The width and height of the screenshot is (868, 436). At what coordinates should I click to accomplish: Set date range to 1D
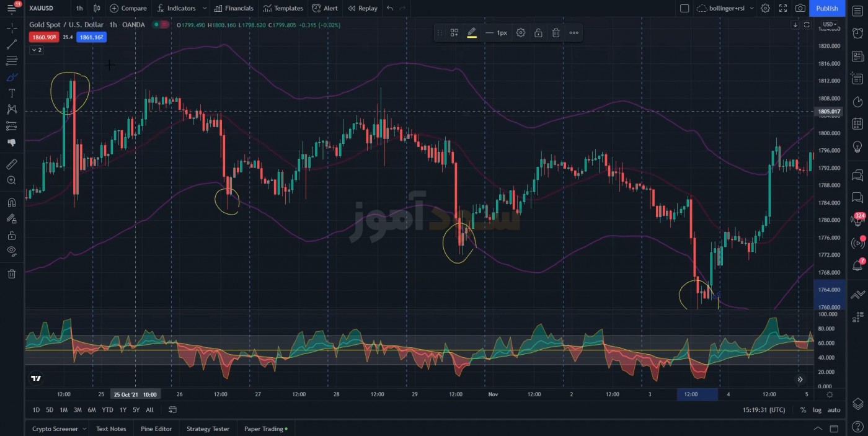(36, 410)
